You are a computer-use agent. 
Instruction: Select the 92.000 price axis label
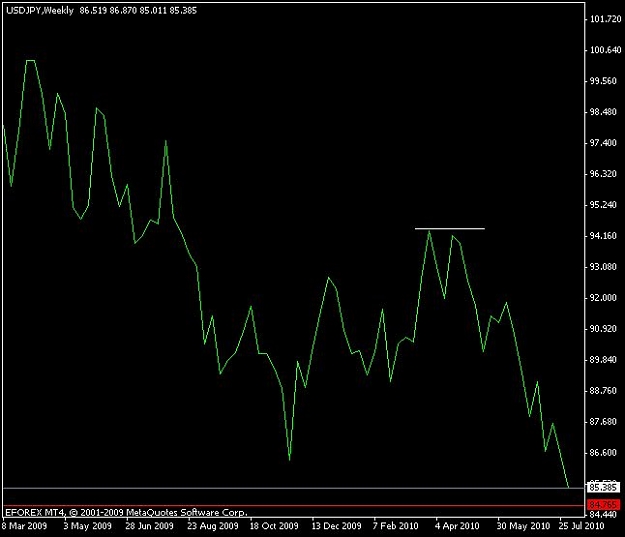click(x=605, y=298)
